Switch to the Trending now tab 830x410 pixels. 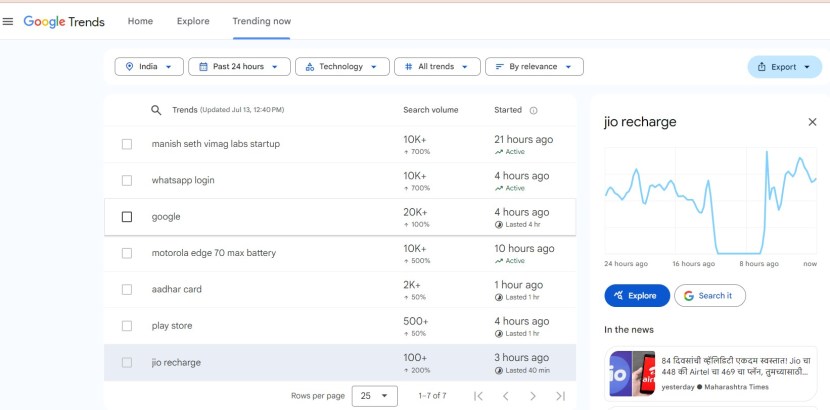click(261, 21)
